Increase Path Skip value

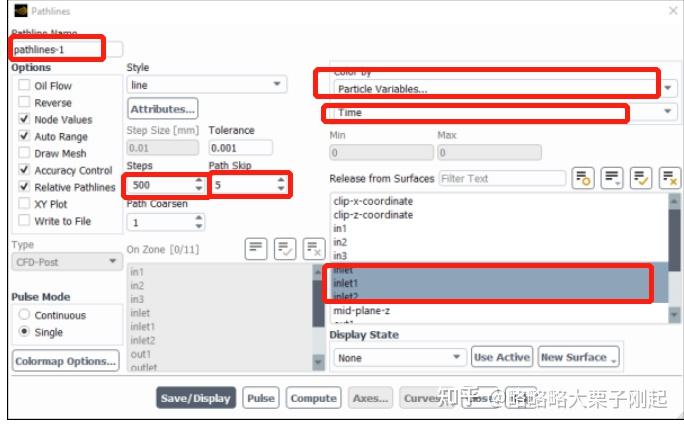click(x=281, y=181)
